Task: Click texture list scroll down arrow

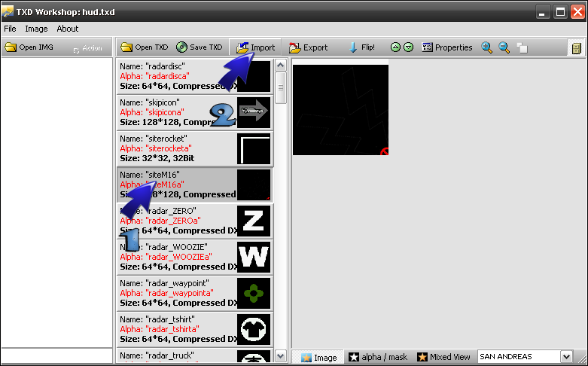Action: coord(281,355)
